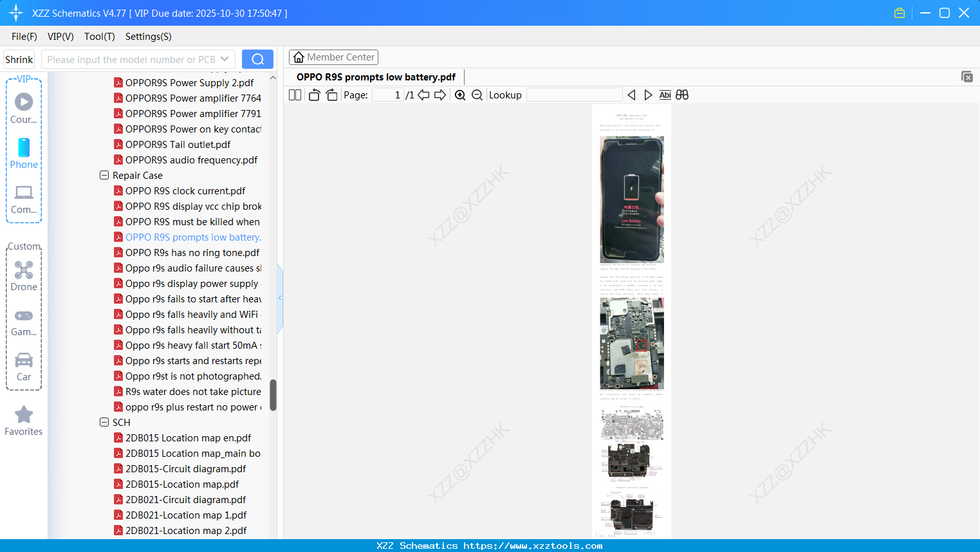The height and width of the screenshot is (552, 980).
Task: Toggle the two-page view icon
Action: coord(295,95)
